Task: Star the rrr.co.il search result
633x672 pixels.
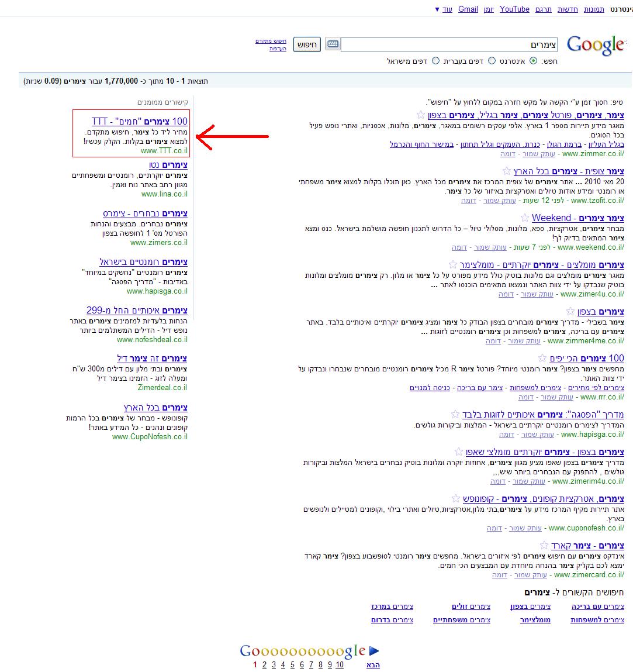Action: point(542,358)
